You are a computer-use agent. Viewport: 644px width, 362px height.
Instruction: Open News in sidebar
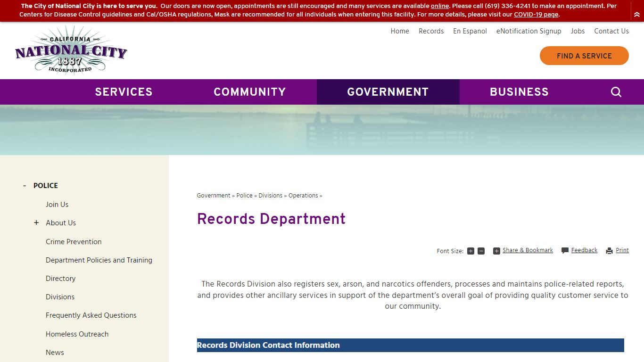(55, 353)
